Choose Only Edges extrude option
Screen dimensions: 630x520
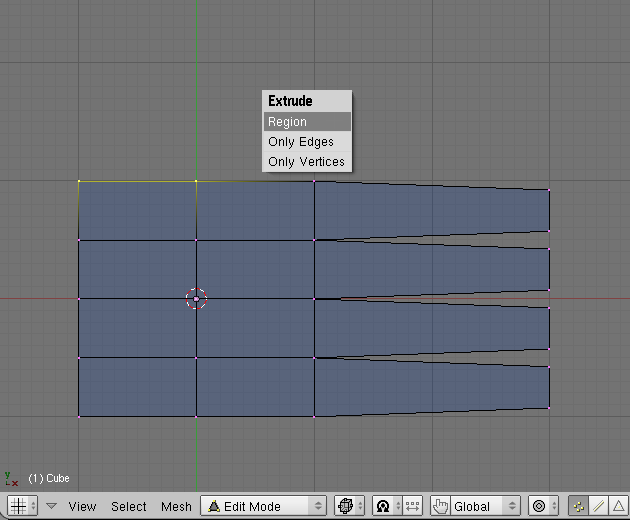(x=307, y=141)
